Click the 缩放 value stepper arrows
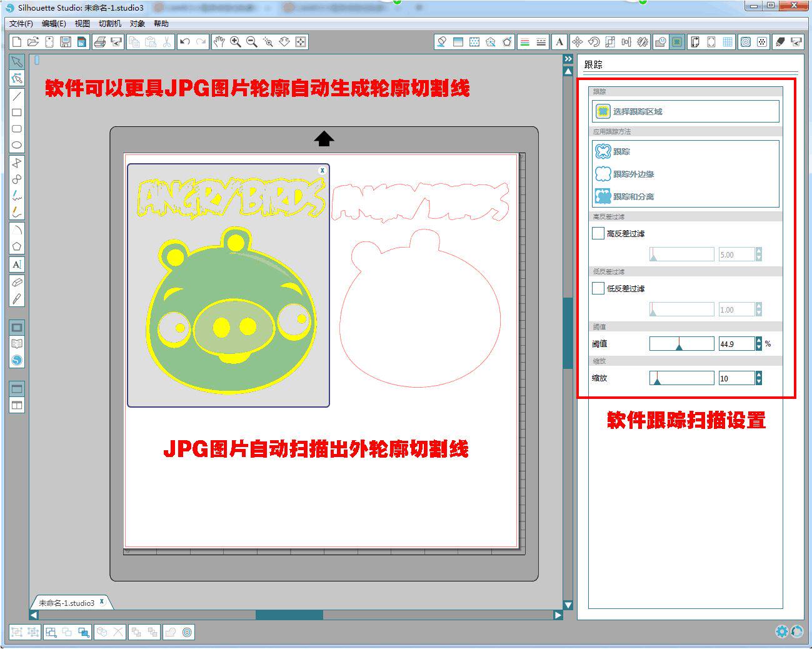The height and width of the screenshot is (649, 812). pos(759,378)
